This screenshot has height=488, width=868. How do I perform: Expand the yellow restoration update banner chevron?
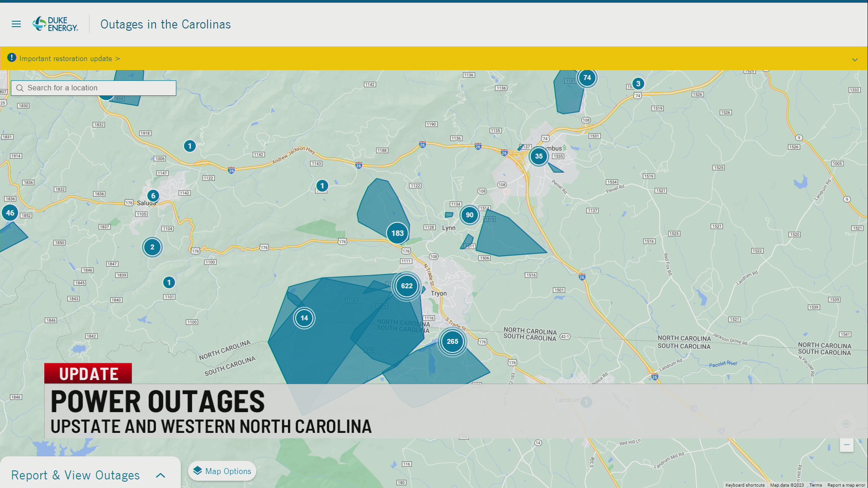point(855,59)
